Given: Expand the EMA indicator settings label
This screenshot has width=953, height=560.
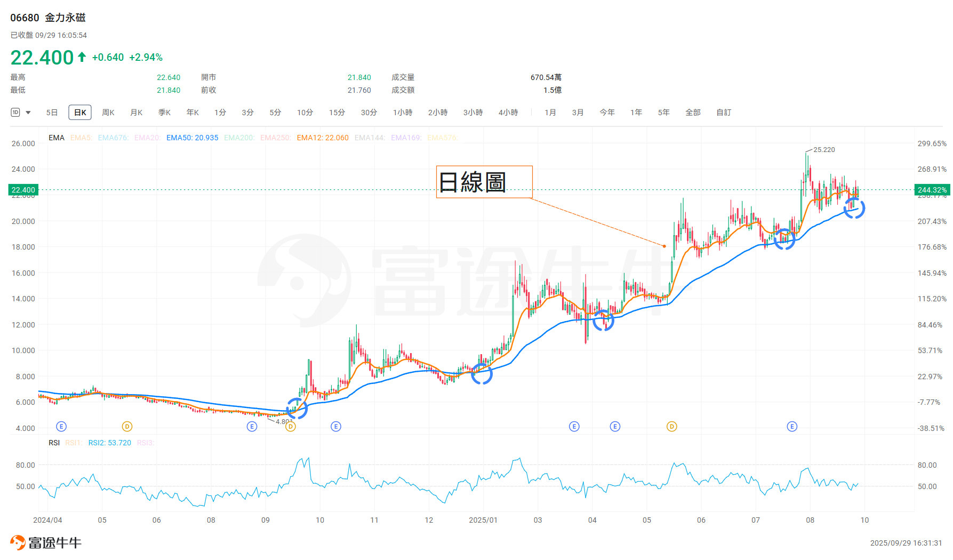Looking at the screenshot, I should [56, 138].
